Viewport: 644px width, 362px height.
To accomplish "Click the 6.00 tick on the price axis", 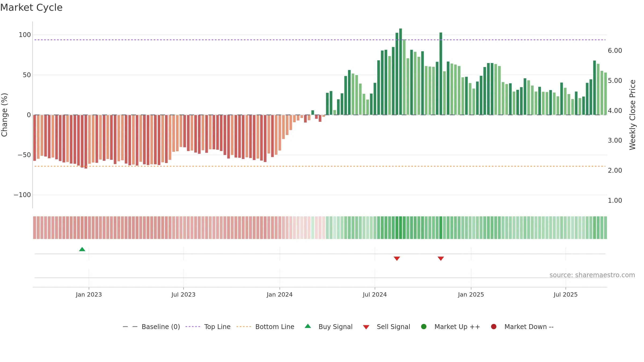I will click(x=615, y=51).
